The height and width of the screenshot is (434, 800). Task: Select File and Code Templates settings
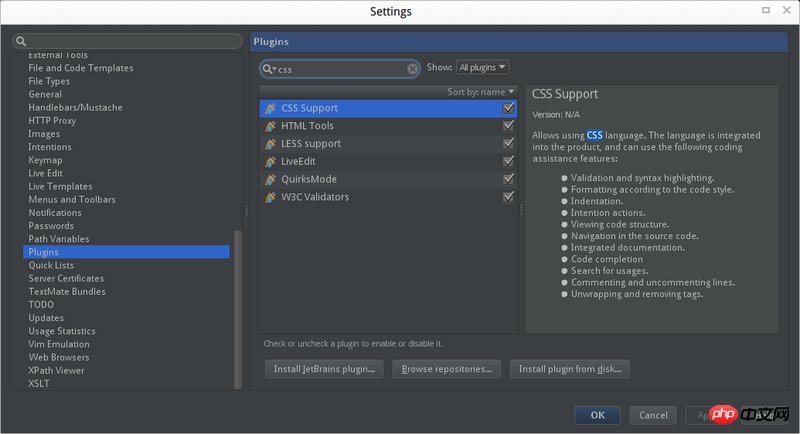[x=81, y=68]
